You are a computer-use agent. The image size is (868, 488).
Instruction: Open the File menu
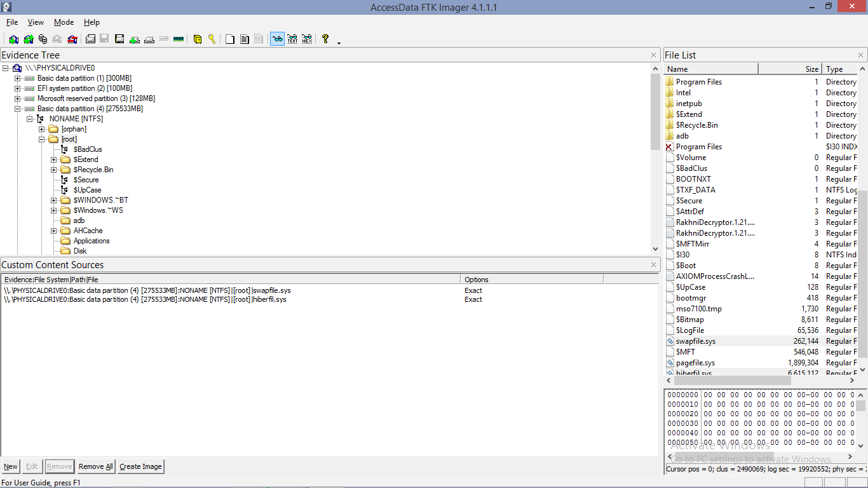tap(12, 22)
